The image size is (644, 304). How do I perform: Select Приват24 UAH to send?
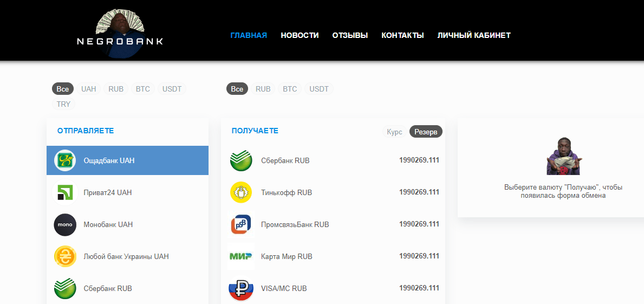pyautogui.click(x=127, y=192)
